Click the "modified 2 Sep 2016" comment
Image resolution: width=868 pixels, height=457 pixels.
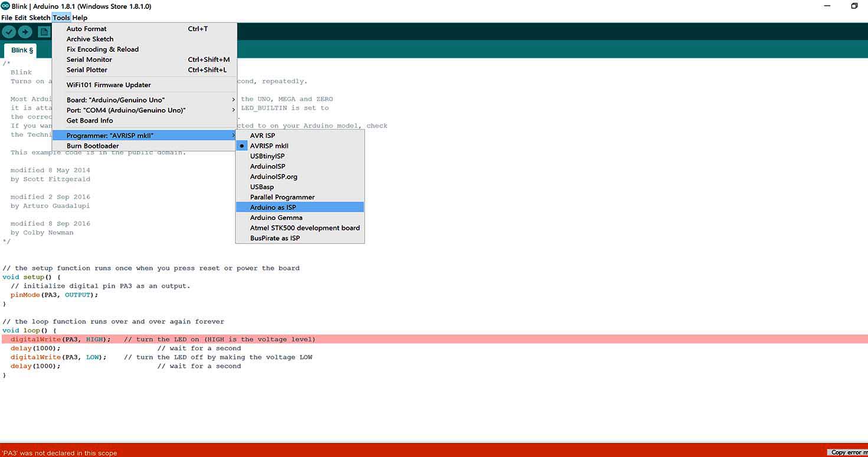[x=50, y=197]
